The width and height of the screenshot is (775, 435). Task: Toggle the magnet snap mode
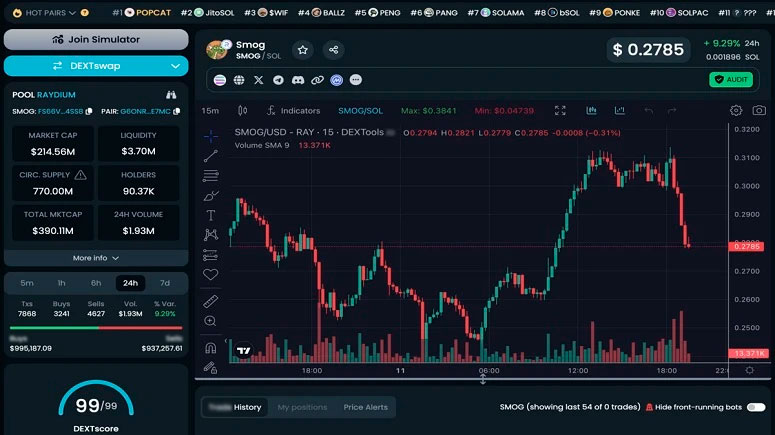[211, 348]
